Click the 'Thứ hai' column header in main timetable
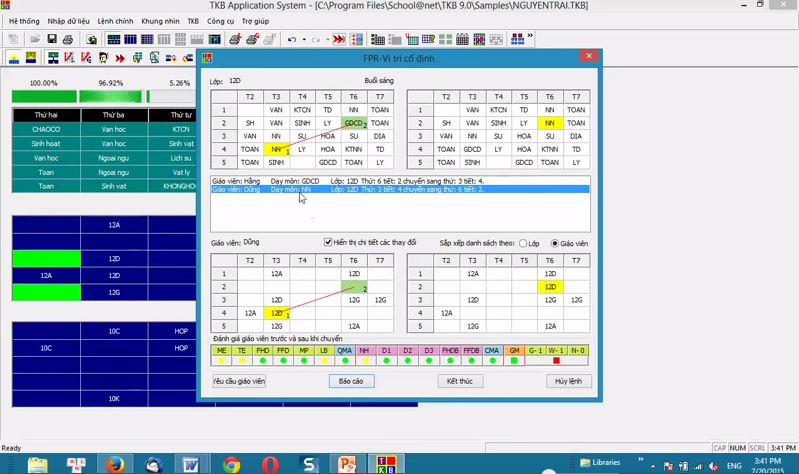This screenshot has height=474, width=799. coord(46,115)
